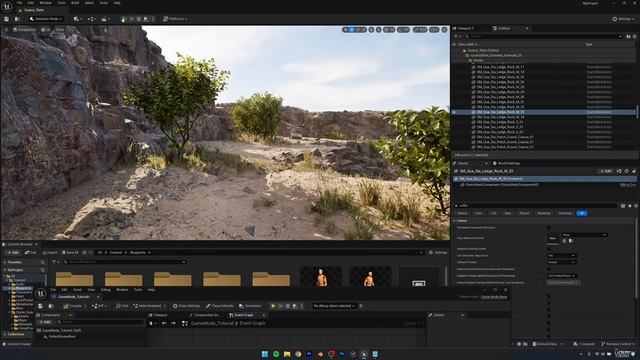This screenshot has height=360, width=640.
Task: Open the Platforms dropdown
Action: tap(175, 19)
